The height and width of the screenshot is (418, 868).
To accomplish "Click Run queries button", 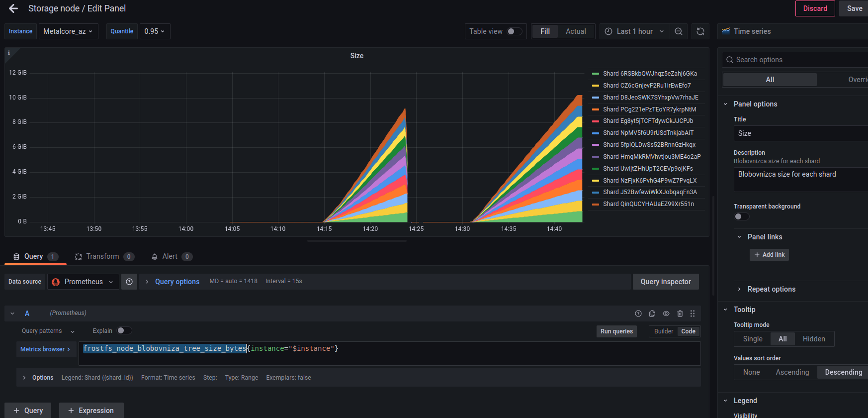I will [x=616, y=331].
